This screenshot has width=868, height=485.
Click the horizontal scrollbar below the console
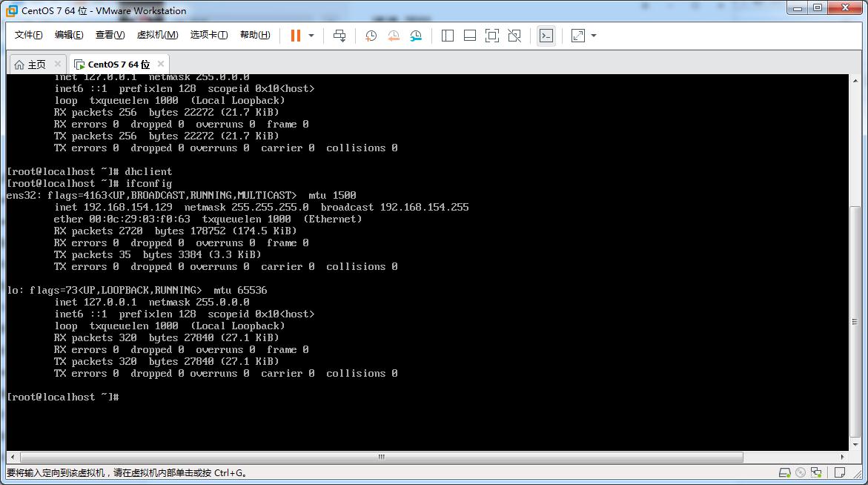coord(380,458)
